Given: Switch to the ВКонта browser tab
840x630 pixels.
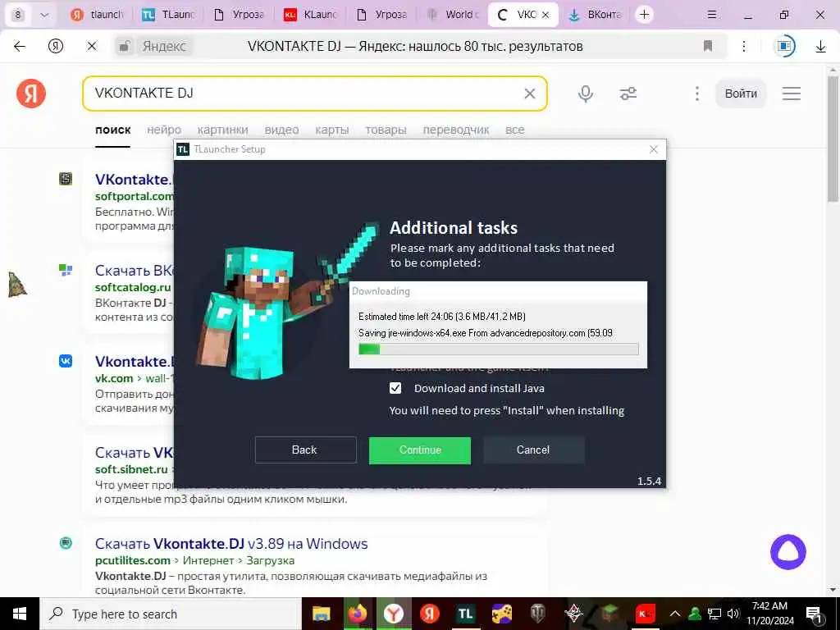Looking at the screenshot, I should pyautogui.click(x=595, y=15).
